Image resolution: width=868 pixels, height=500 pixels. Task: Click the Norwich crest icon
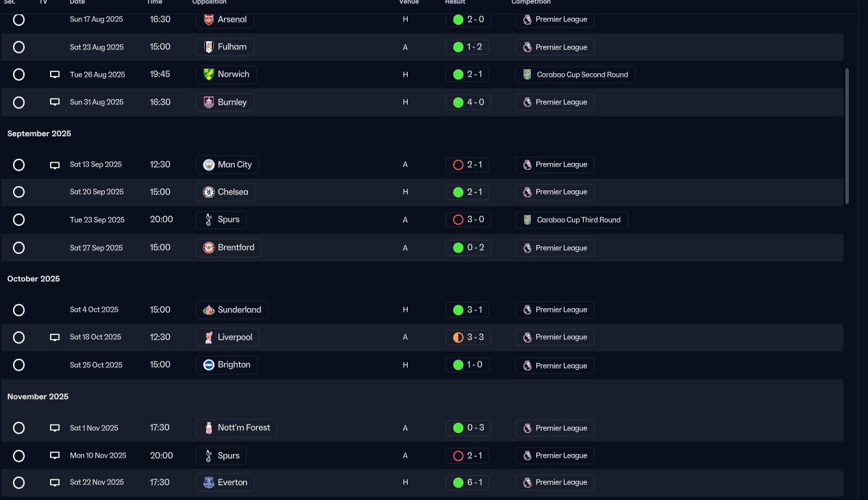tap(209, 74)
